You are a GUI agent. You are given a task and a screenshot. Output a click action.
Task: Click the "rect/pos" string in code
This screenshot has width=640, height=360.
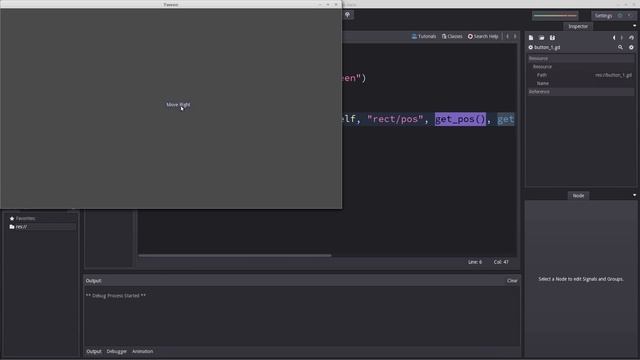click(395, 119)
